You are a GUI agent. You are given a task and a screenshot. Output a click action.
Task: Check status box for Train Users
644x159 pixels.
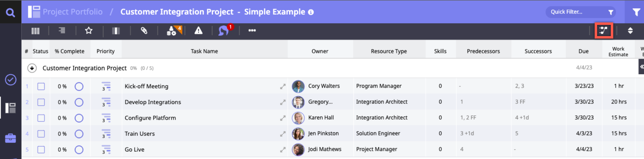pos(41,134)
